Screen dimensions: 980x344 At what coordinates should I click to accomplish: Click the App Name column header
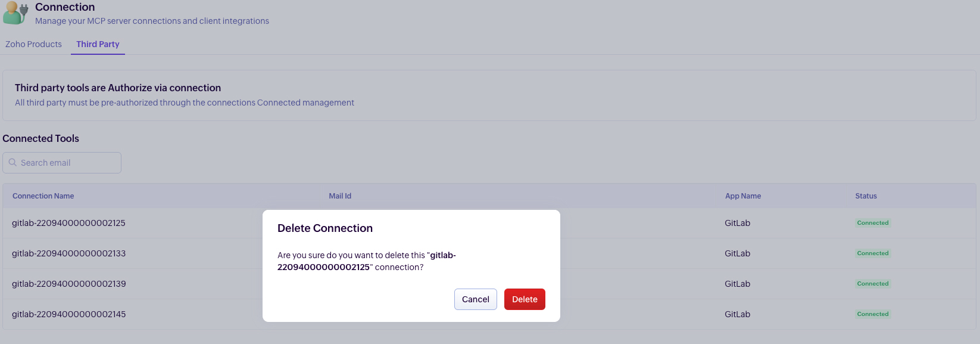743,196
